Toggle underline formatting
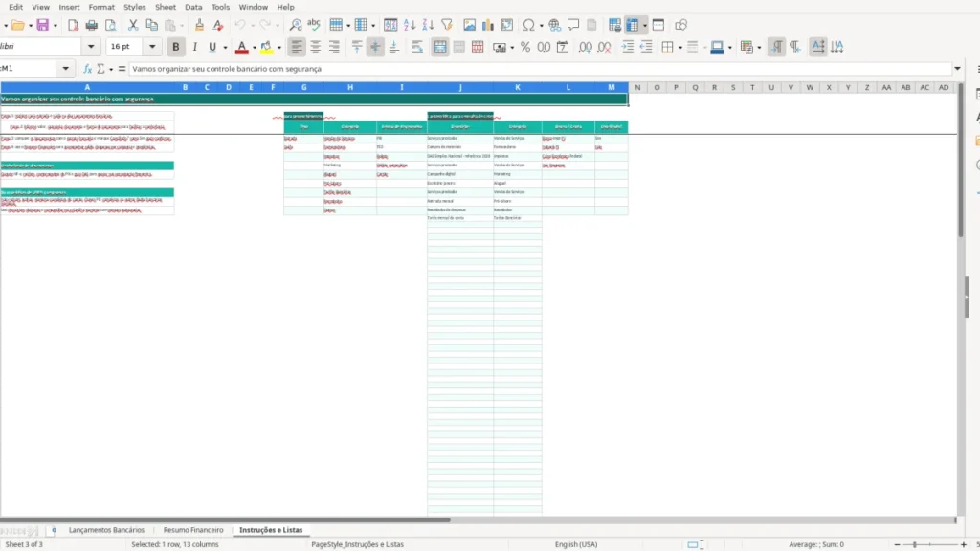Viewport: 980px width, 551px height. [212, 47]
